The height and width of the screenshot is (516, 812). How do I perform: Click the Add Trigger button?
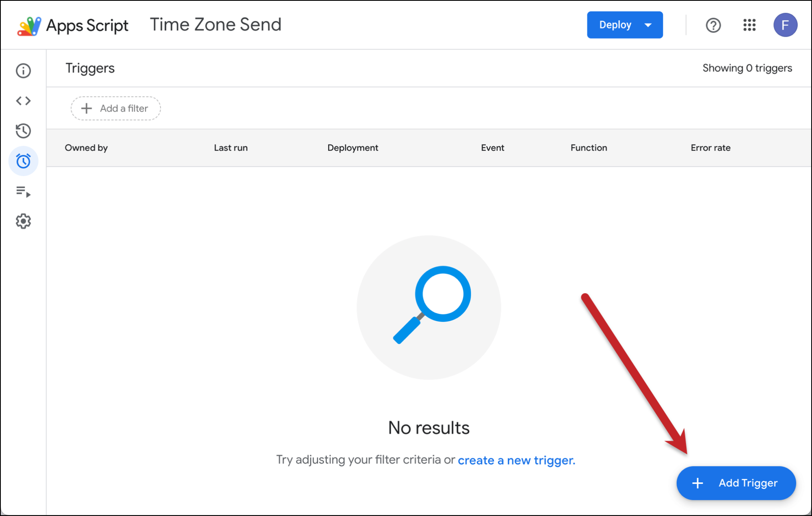click(736, 483)
